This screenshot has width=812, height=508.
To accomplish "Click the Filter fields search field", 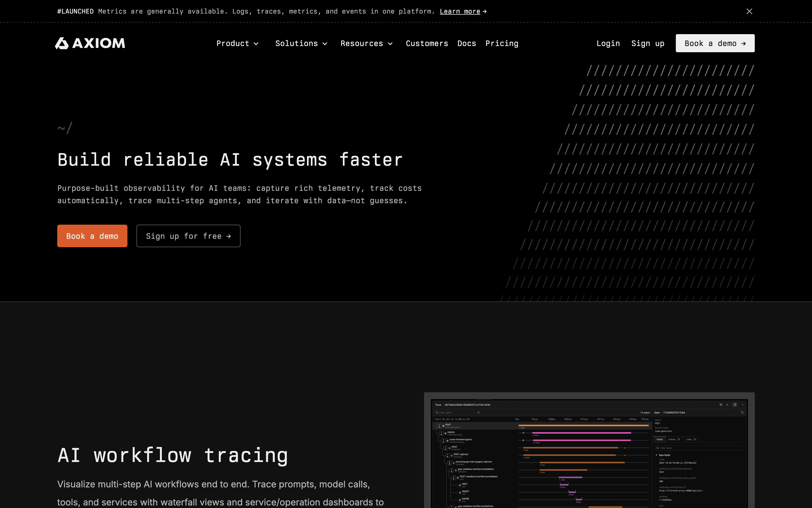I will (x=700, y=448).
